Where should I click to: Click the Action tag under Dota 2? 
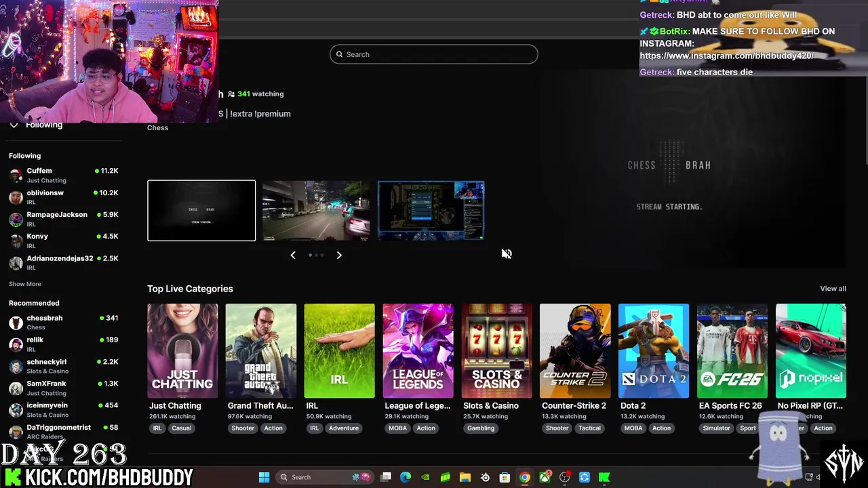click(661, 428)
